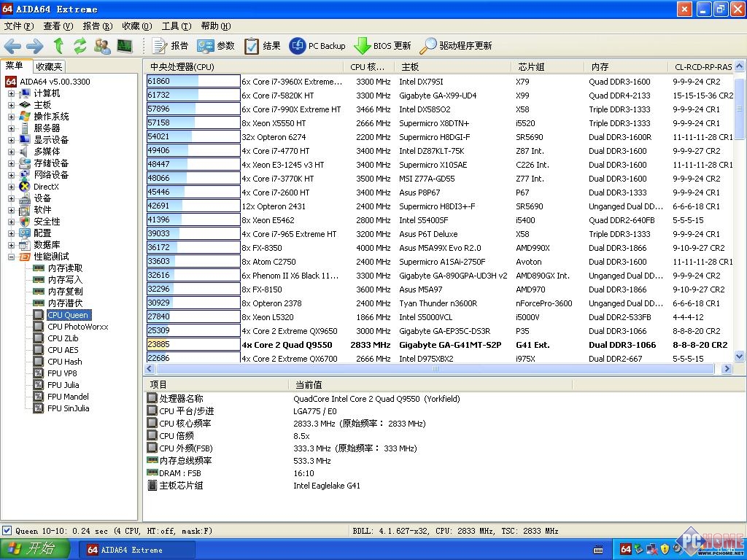Image resolution: width=747 pixels, height=560 pixels.
Task: Select the CPU AES benchmark
Action: [x=63, y=350]
